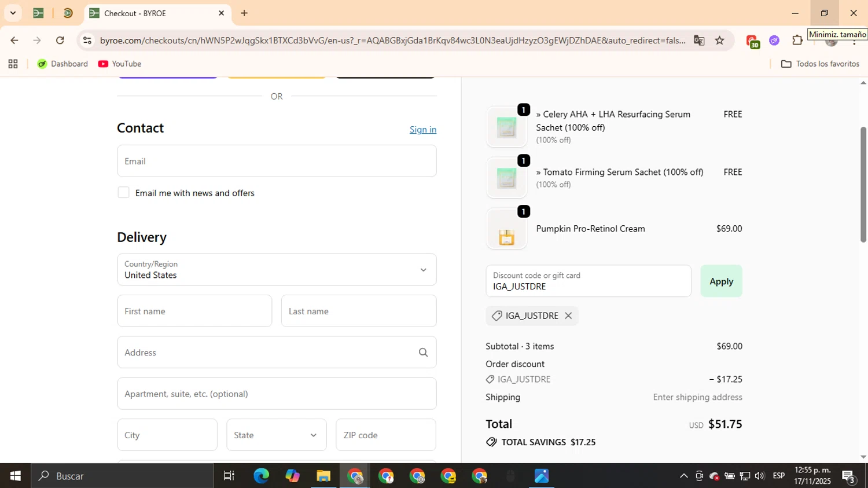Apply the discount code
This screenshot has width=868, height=488.
721,281
